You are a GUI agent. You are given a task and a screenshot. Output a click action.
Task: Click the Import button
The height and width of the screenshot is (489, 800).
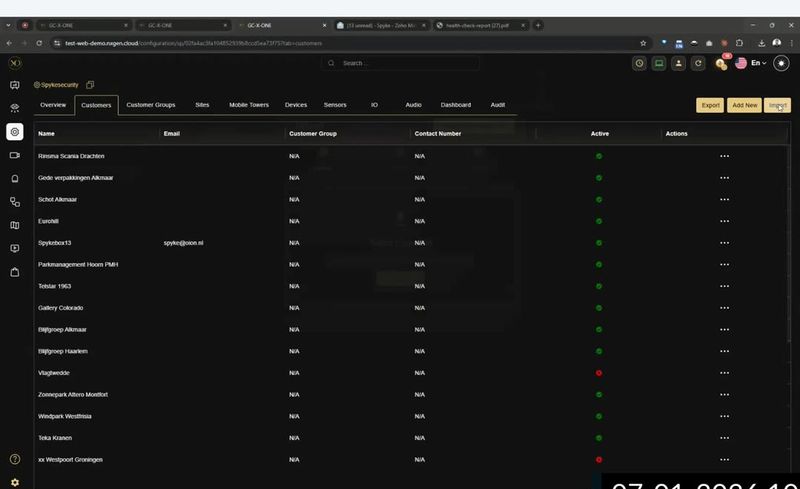coord(777,105)
